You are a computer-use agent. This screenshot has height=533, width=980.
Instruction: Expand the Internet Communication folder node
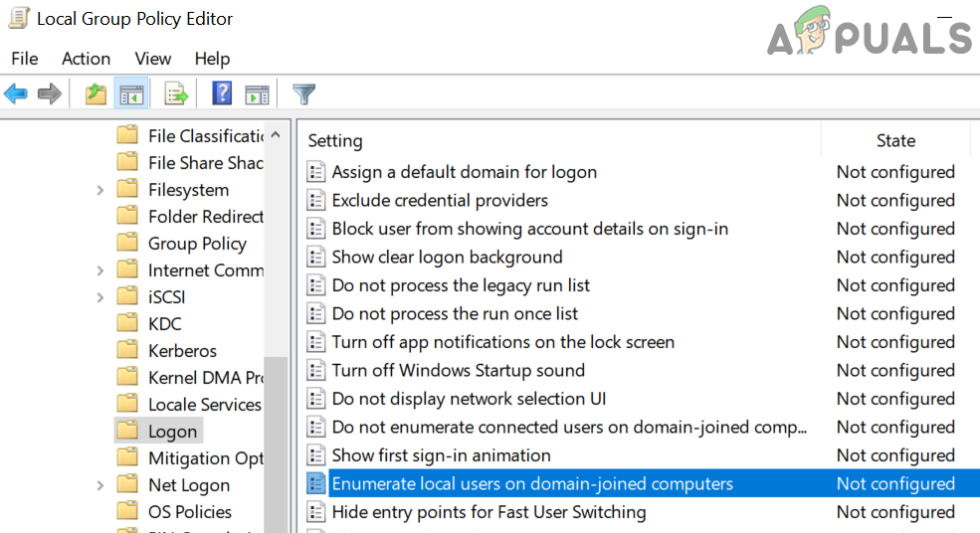pos(100,270)
